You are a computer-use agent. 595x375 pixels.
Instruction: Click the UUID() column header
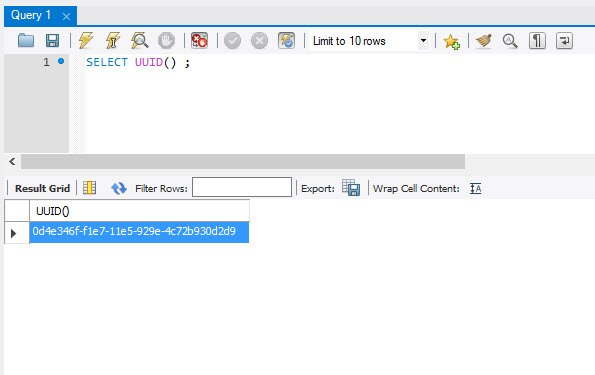(x=139, y=211)
